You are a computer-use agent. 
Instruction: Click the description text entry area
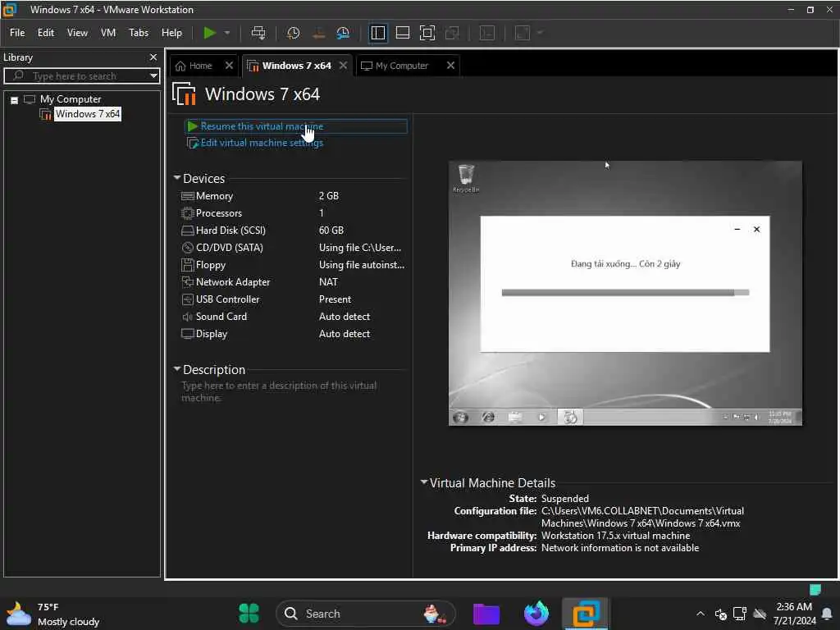(279, 391)
